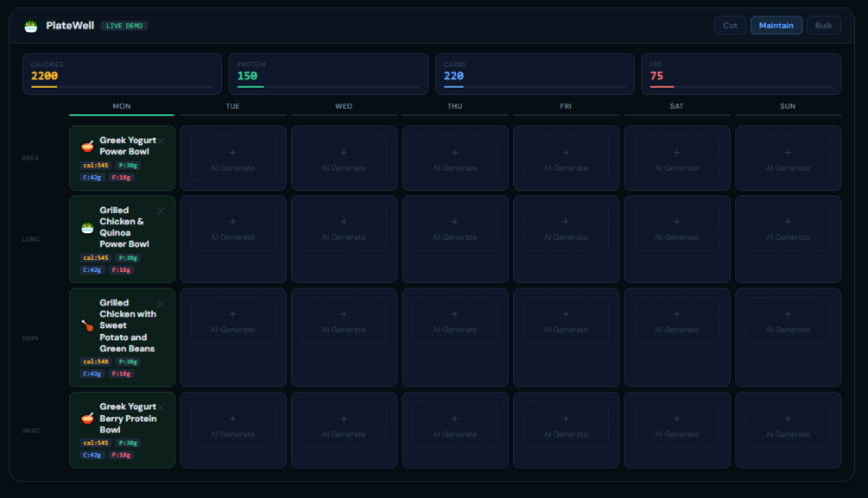AI Generate dinner for Tuesday

(233, 320)
